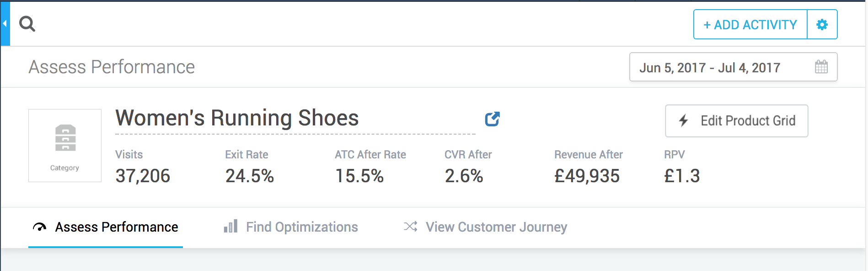Click the Jun 5 – Jul 4 date range field

tap(710, 68)
